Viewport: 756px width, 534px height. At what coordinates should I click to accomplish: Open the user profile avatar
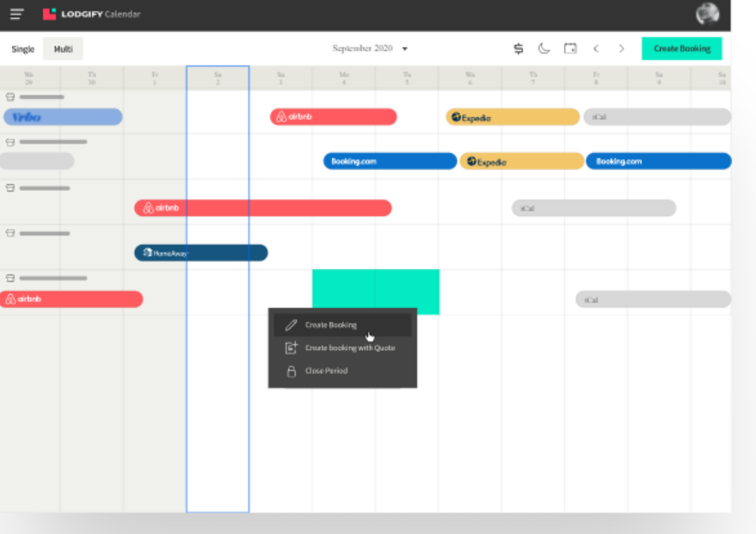pos(707,14)
